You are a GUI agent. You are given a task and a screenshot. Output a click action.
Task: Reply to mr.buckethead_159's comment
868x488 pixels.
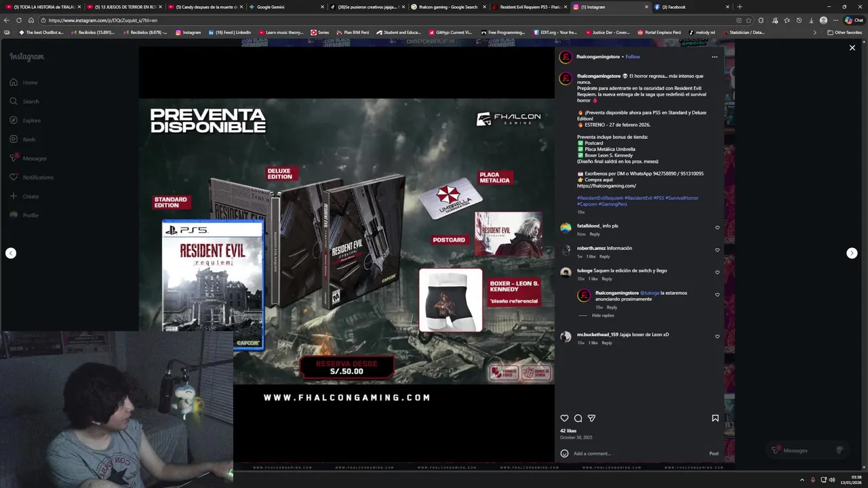point(607,343)
